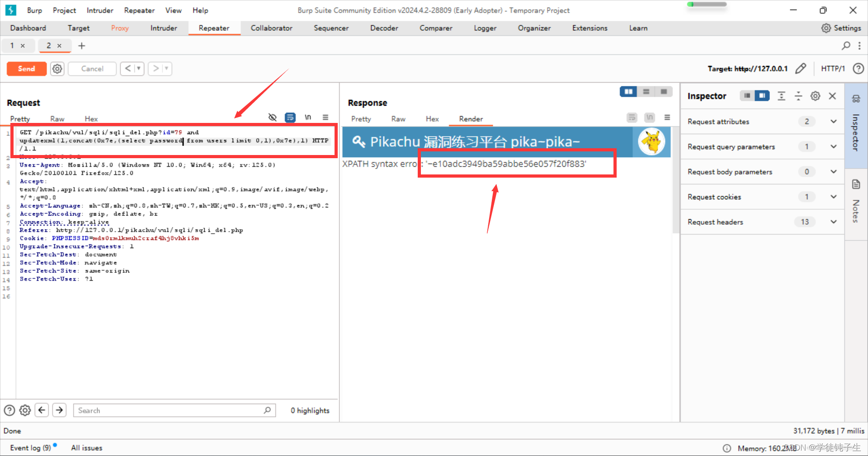
Task: Edit the target with pencil icon
Action: [801, 69]
